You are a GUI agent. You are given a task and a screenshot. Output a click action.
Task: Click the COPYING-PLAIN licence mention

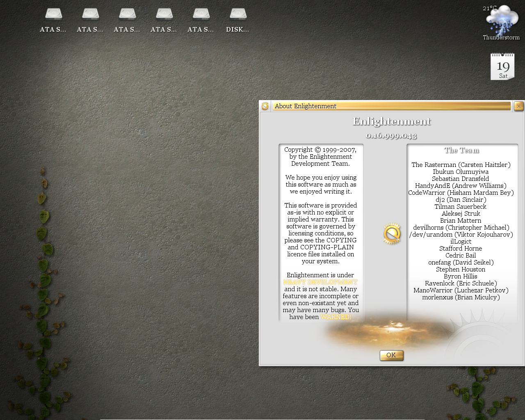(x=327, y=247)
